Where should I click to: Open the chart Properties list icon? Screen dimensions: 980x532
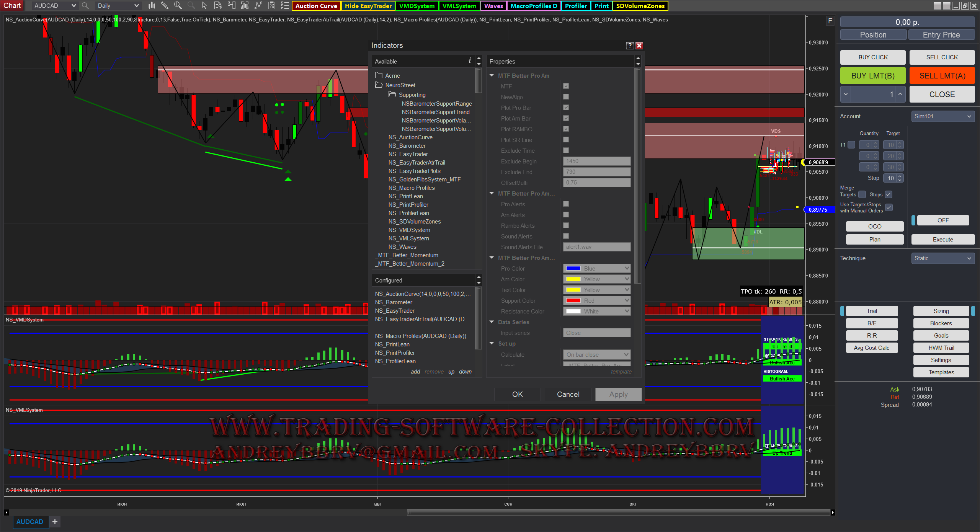pyautogui.click(x=285, y=5)
